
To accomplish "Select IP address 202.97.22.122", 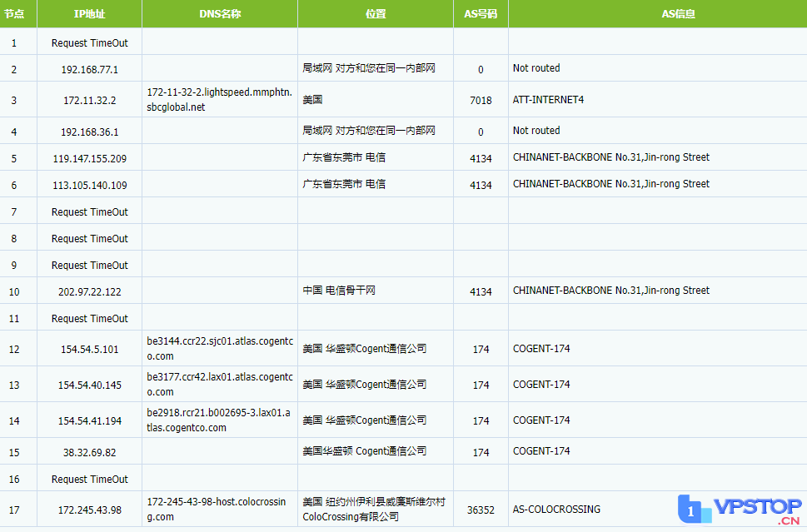I will (x=90, y=292).
